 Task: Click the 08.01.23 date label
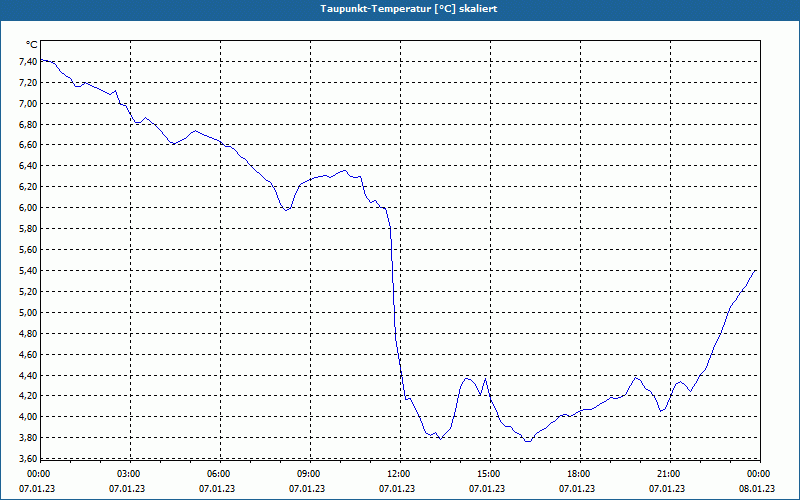tap(757, 489)
